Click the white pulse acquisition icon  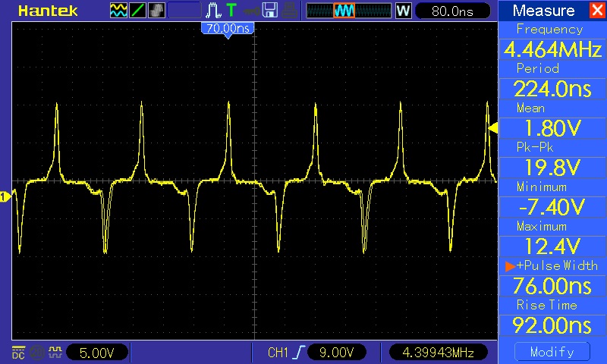click(213, 11)
